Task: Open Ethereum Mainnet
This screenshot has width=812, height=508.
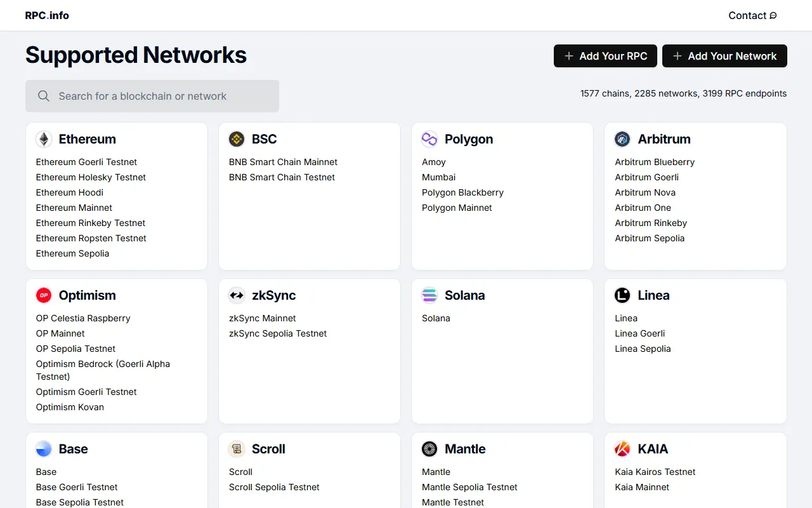Action: coord(74,208)
